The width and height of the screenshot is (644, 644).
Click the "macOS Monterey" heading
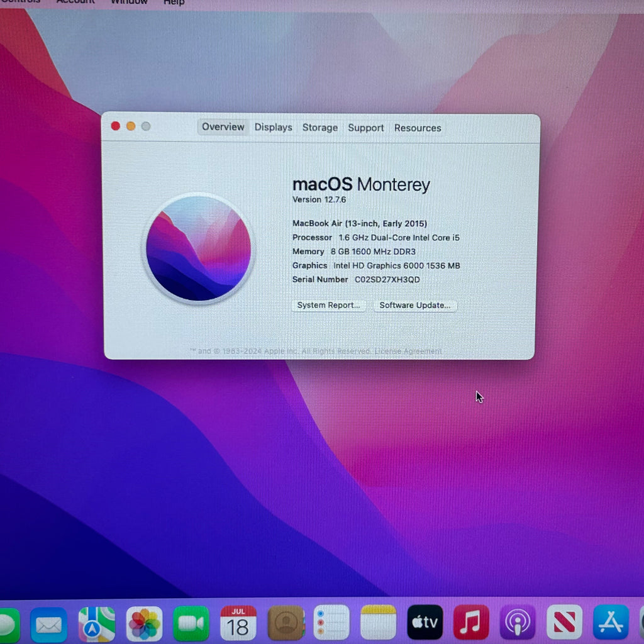tap(361, 184)
